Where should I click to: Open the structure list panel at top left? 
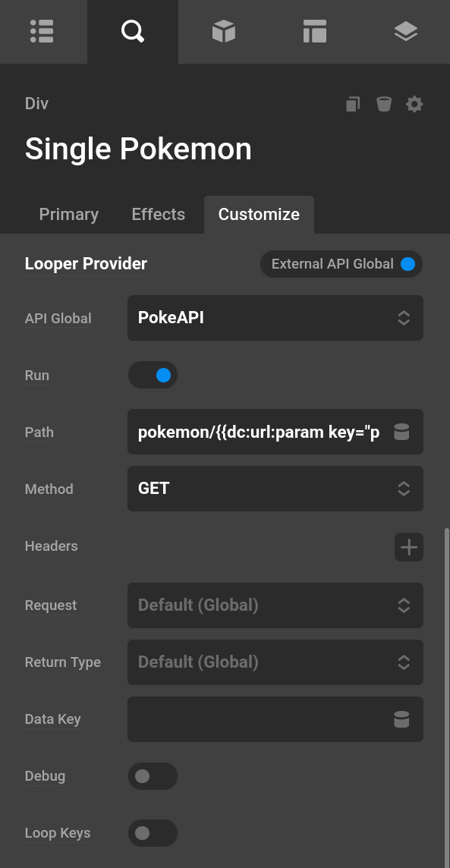click(x=42, y=31)
